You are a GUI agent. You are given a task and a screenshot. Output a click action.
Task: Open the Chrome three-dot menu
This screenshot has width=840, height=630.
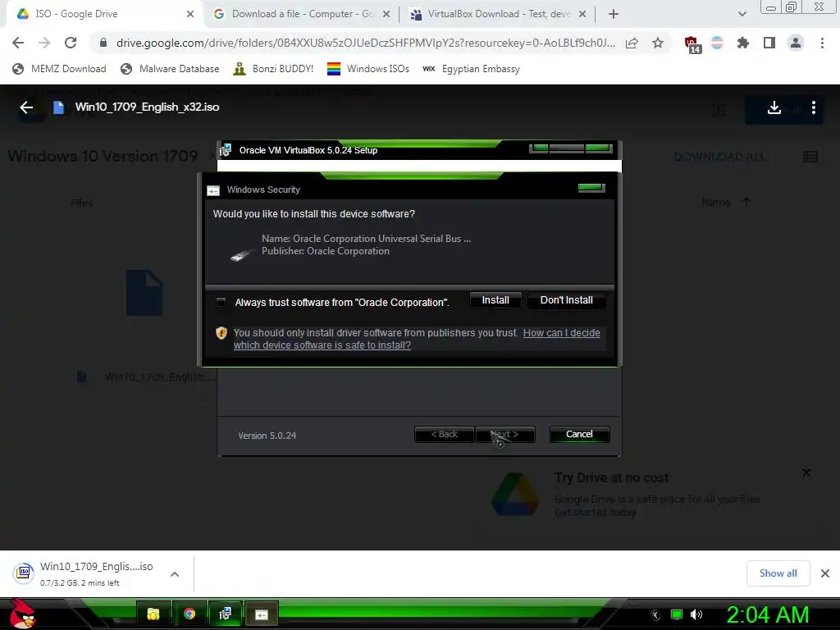(822, 43)
